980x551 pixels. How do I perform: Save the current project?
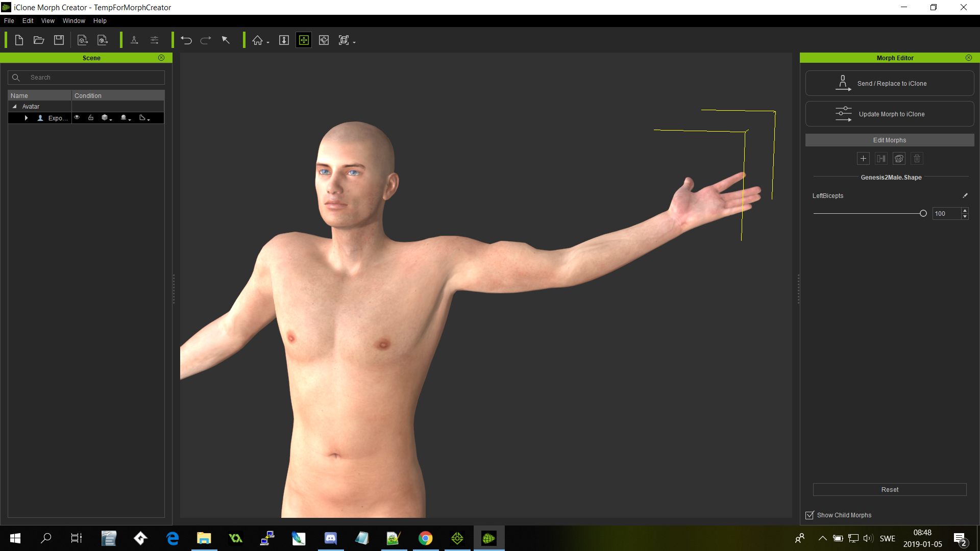tap(59, 40)
